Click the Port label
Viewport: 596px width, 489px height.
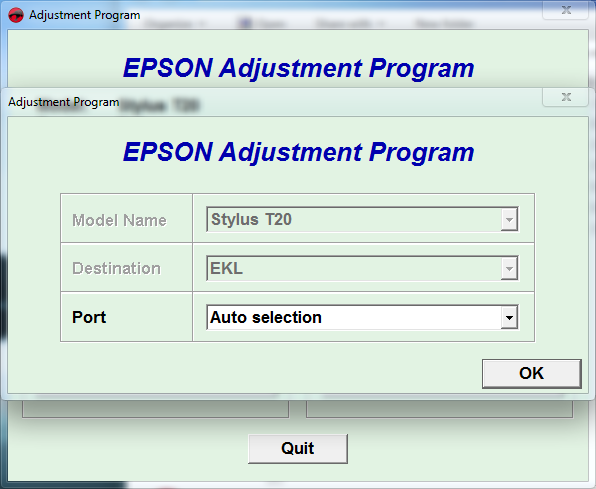point(89,317)
